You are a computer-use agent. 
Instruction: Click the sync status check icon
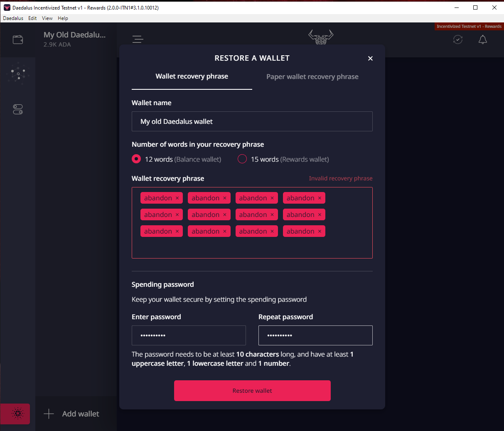[x=458, y=39]
